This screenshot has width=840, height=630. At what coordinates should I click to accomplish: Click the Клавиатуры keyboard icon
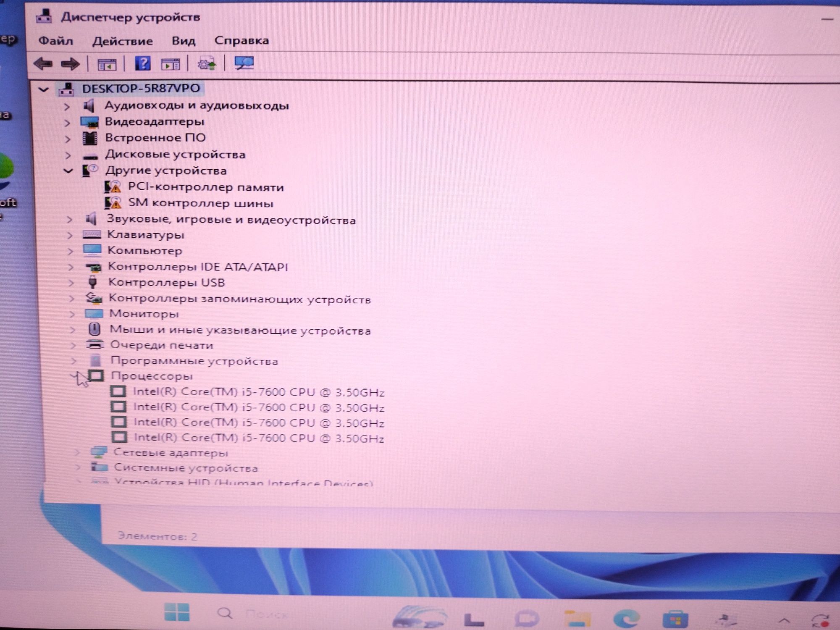click(x=92, y=234)
